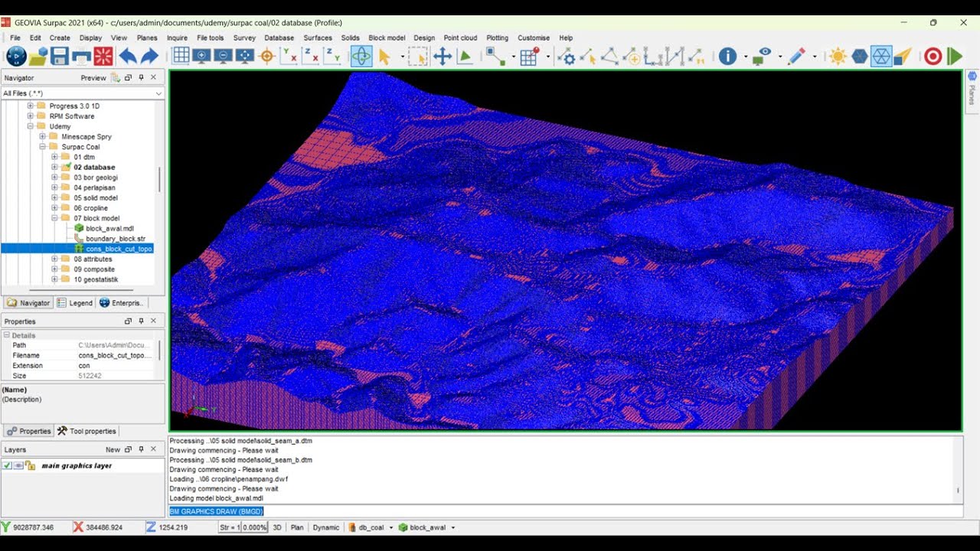Open the block_awal model dropdown arrow
This screenshot has height=551, width=980.
pyautogui.click(x=452, y=527)
